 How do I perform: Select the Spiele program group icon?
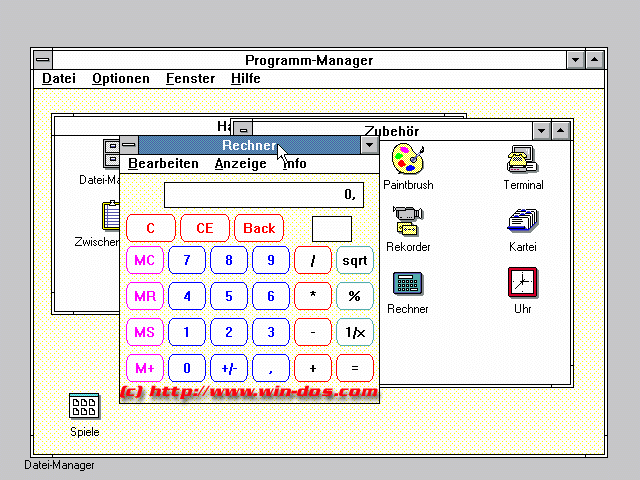[84, 407]
